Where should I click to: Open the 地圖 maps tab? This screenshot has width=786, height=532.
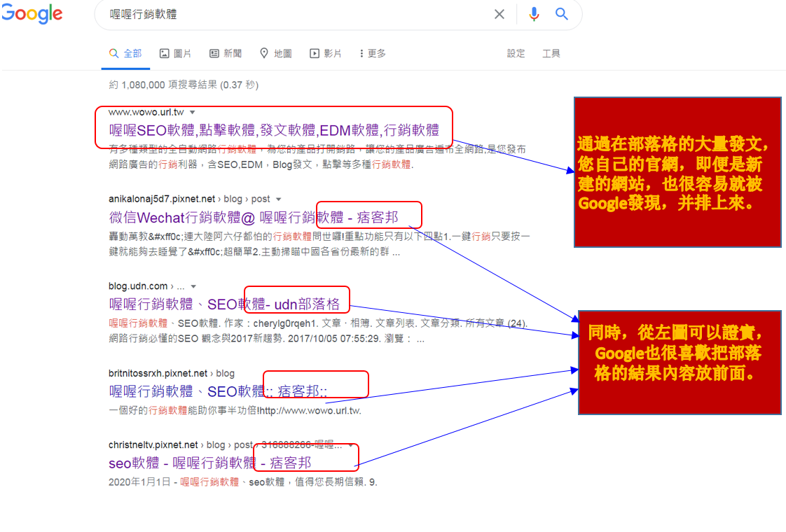click(275, 54)
